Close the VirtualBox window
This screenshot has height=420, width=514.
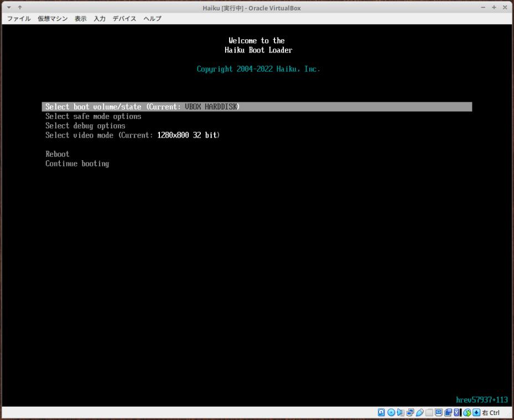[505, 8]
